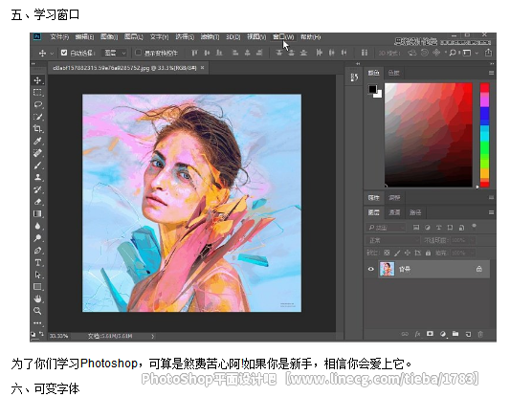Select the Crop tool
Screen dimensions: 532x397
(37, 128)
